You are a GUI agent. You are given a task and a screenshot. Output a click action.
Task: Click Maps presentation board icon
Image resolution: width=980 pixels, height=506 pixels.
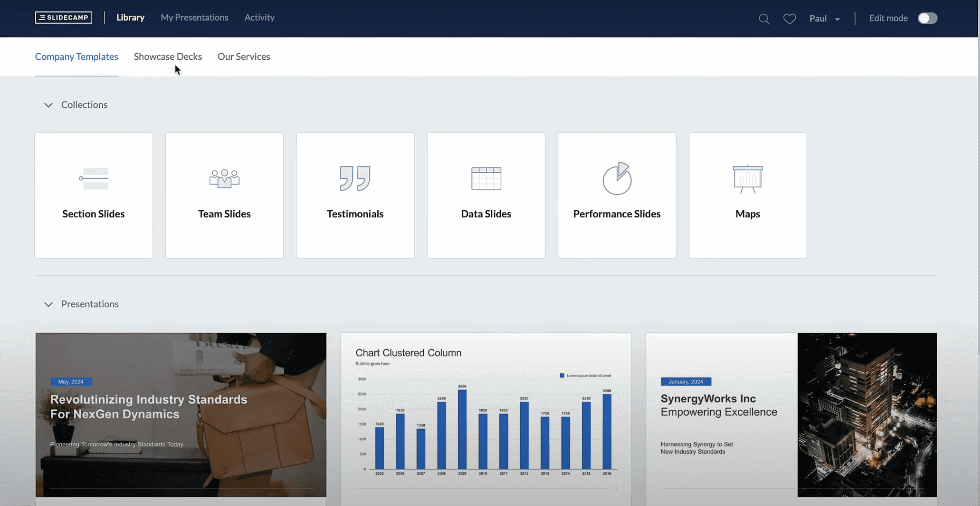coord(748,178)
